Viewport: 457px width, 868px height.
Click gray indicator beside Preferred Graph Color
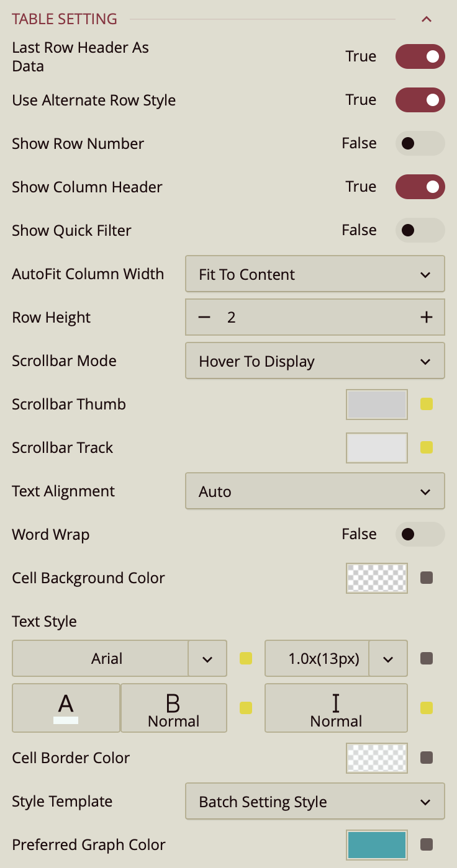[426, 844]
